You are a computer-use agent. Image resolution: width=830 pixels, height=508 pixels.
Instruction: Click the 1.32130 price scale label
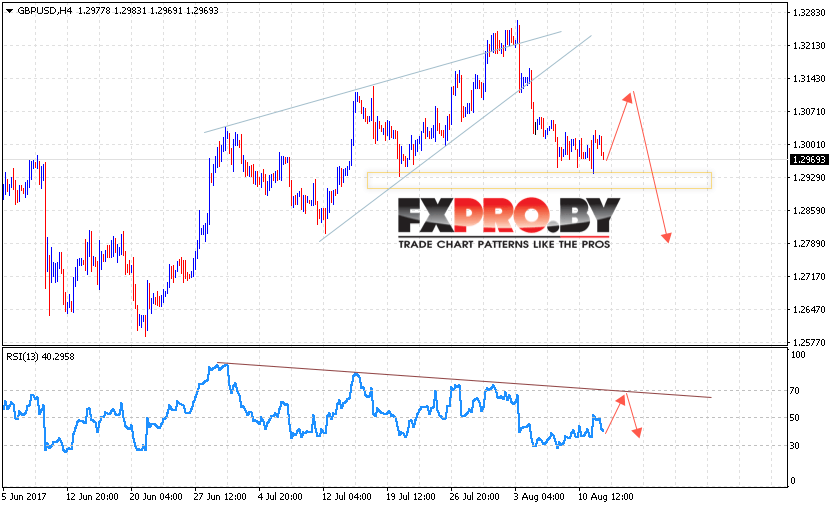[x=809, y=46]
